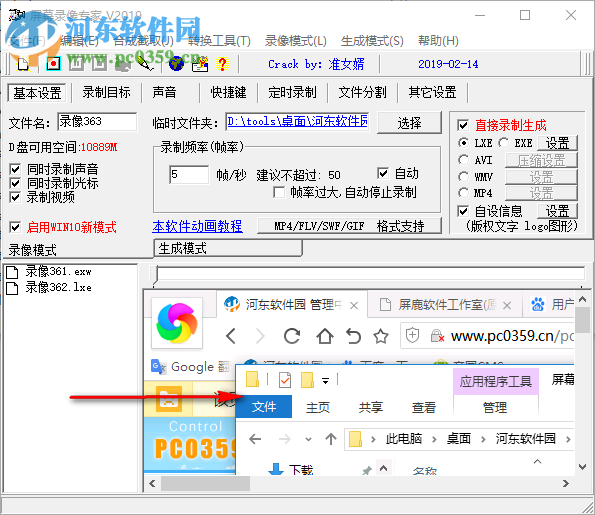Open Explorer recent locations chevron in preview
This screenshot has width=595, height=515.
pos(309,439)
